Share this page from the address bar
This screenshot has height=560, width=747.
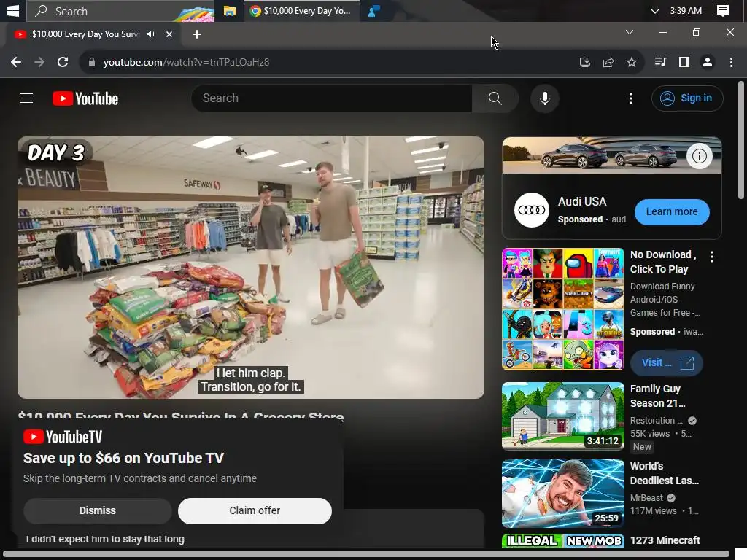[608, 63]
